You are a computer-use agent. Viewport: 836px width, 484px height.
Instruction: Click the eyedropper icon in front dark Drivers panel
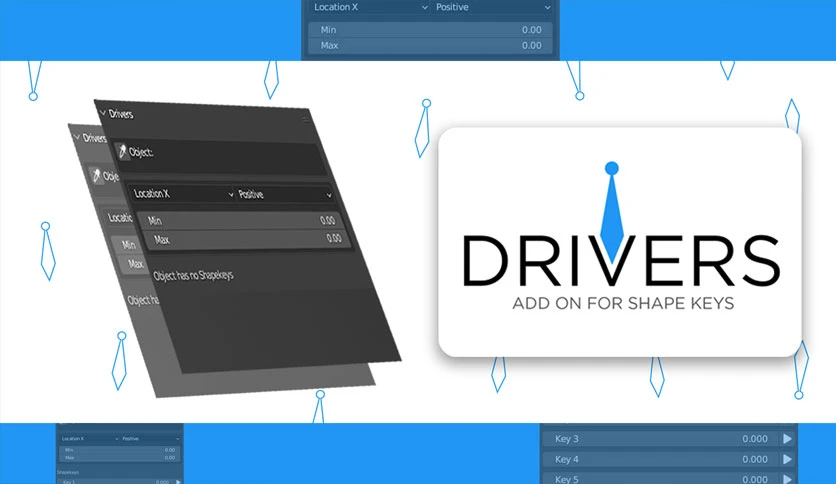123,151
